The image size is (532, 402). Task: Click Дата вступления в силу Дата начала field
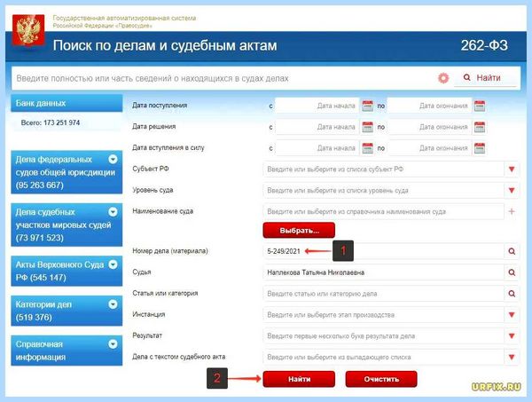click(317, 148)
